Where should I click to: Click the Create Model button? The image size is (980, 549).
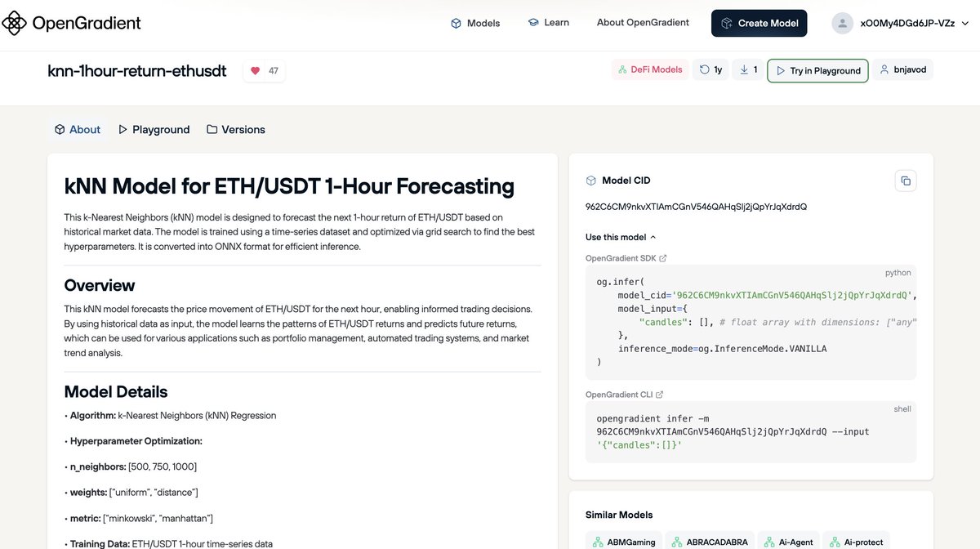point(759,23)
